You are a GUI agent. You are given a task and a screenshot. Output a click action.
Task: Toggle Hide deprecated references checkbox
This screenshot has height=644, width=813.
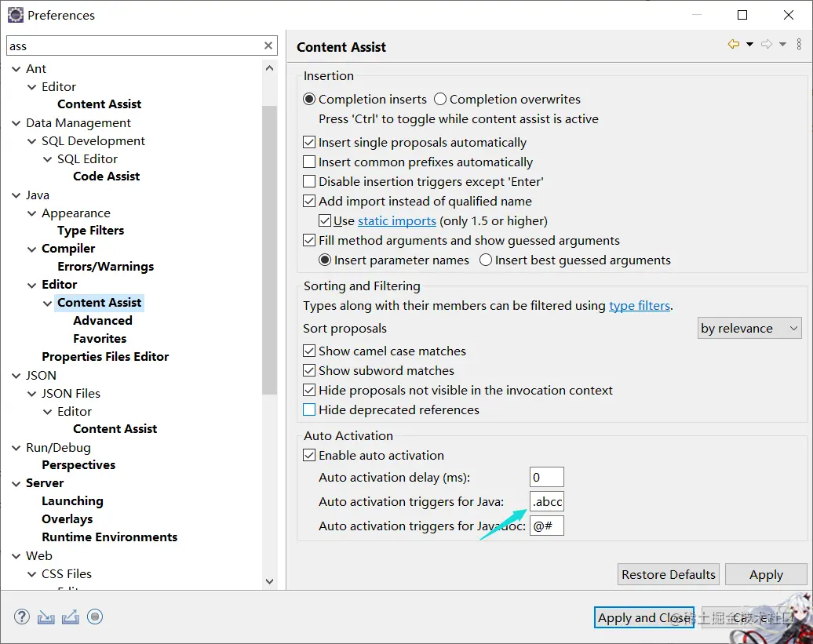click(x=309, y=409)
